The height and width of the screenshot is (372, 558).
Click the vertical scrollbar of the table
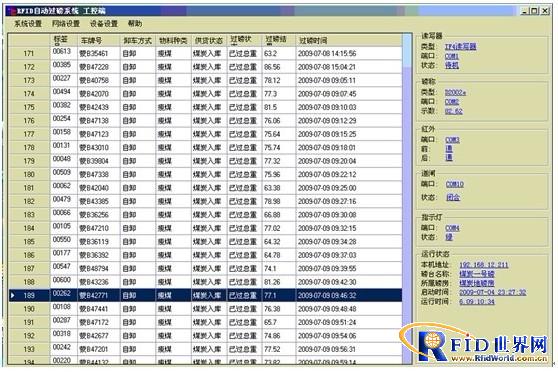pyautogui.click(x=407, y=199)
